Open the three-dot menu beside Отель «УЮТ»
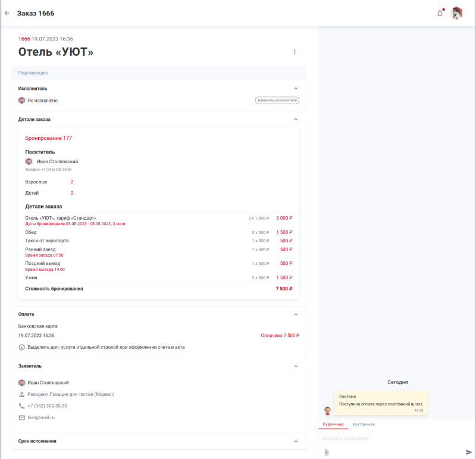The height and width of the screenshot is (459, 476). (295, 52)
